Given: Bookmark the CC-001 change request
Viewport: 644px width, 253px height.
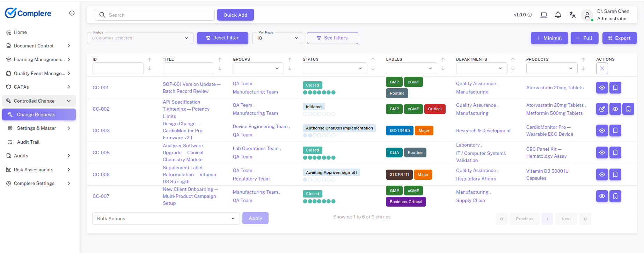Looking at the screenshot, I should tap(615, 88).
